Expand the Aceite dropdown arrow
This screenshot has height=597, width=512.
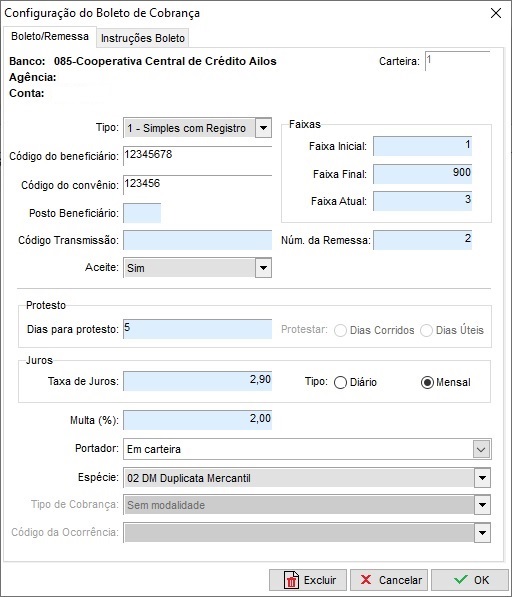pos(263,268)
